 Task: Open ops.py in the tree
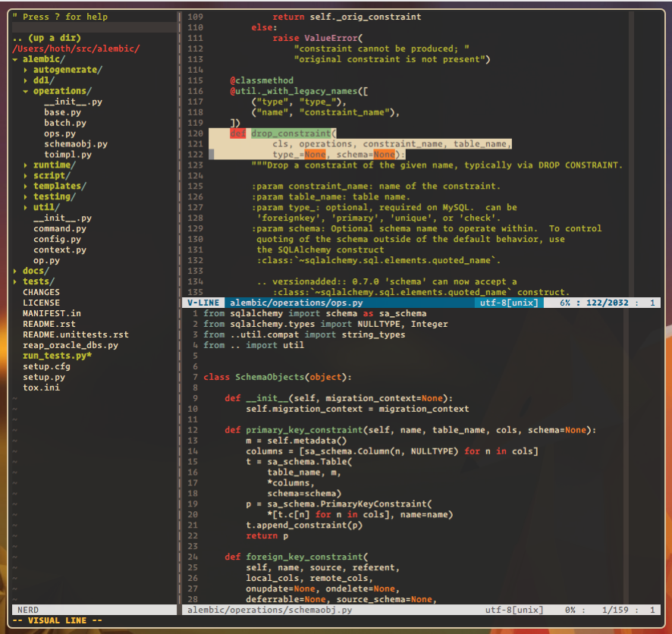[x=60, y=133]
